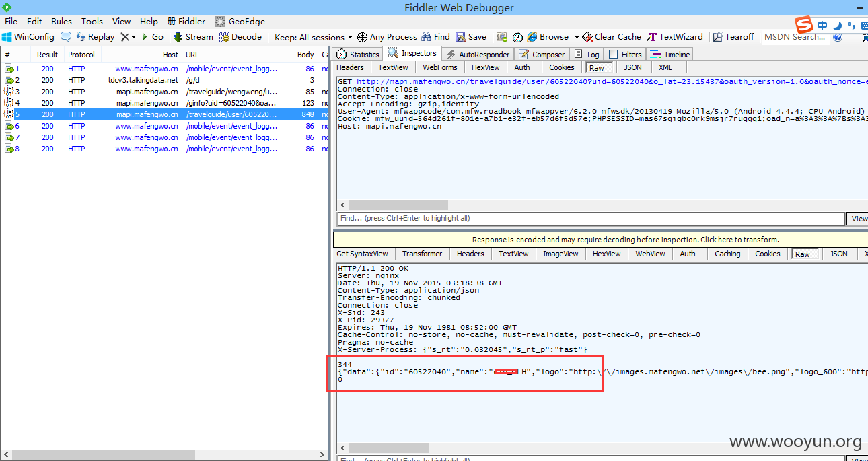Select the request TextView tab
This screenshot has width=868, height=461.
point(393,67)
